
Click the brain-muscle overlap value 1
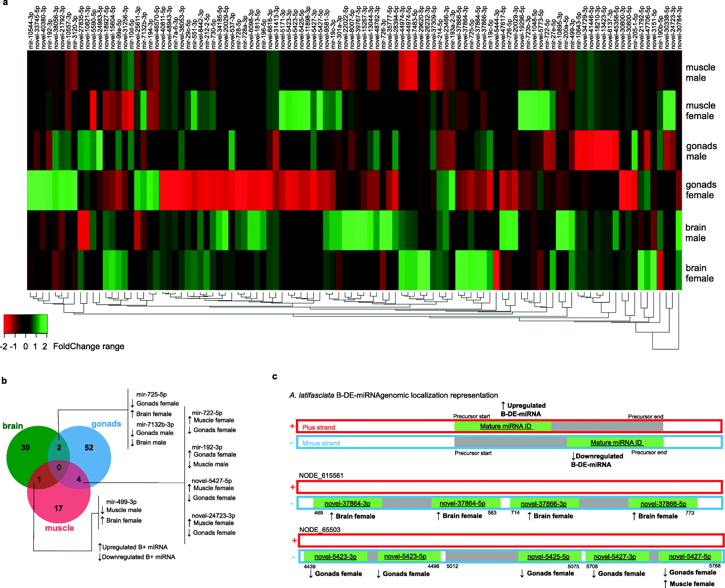pos(39,480)
